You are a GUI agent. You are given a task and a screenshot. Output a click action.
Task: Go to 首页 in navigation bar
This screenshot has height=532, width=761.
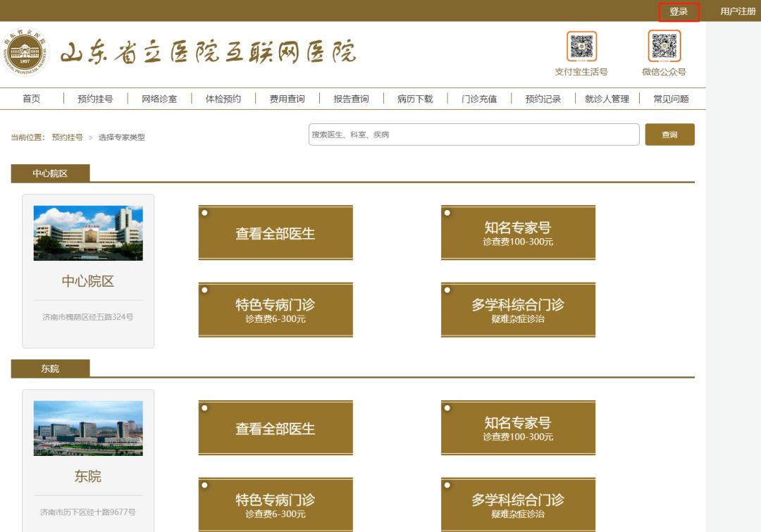pos(32,99)
